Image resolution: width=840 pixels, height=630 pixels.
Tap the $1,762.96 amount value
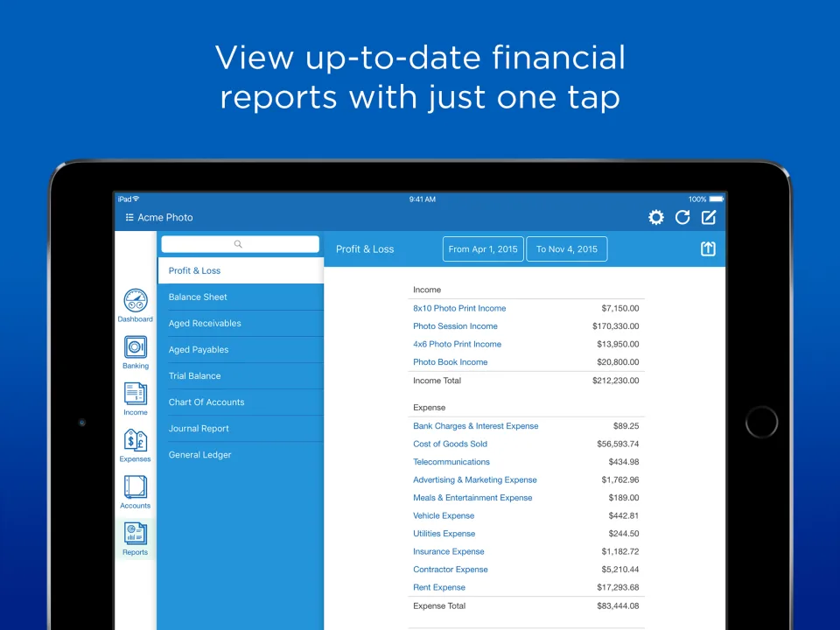click(x=619, y=479)
